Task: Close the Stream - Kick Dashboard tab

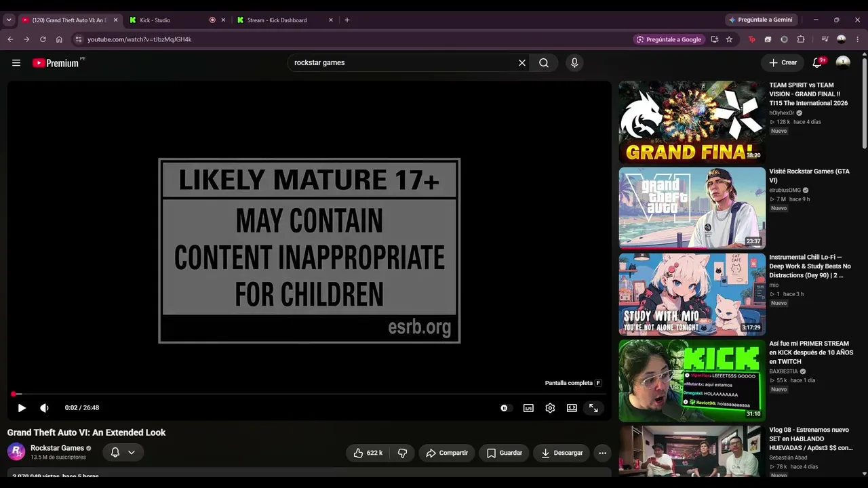Action: [x=331, y=20]
